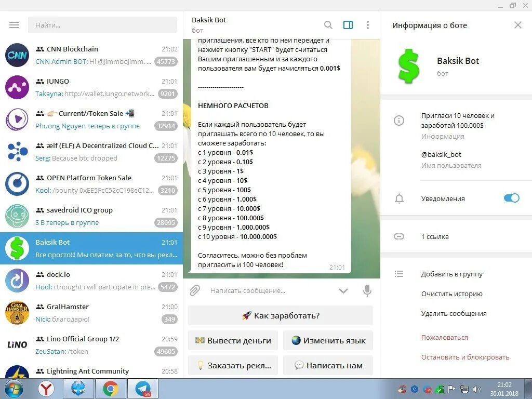
Task: Open the OPEN Platform Token Sale chat
Action: tap(91, 184)
